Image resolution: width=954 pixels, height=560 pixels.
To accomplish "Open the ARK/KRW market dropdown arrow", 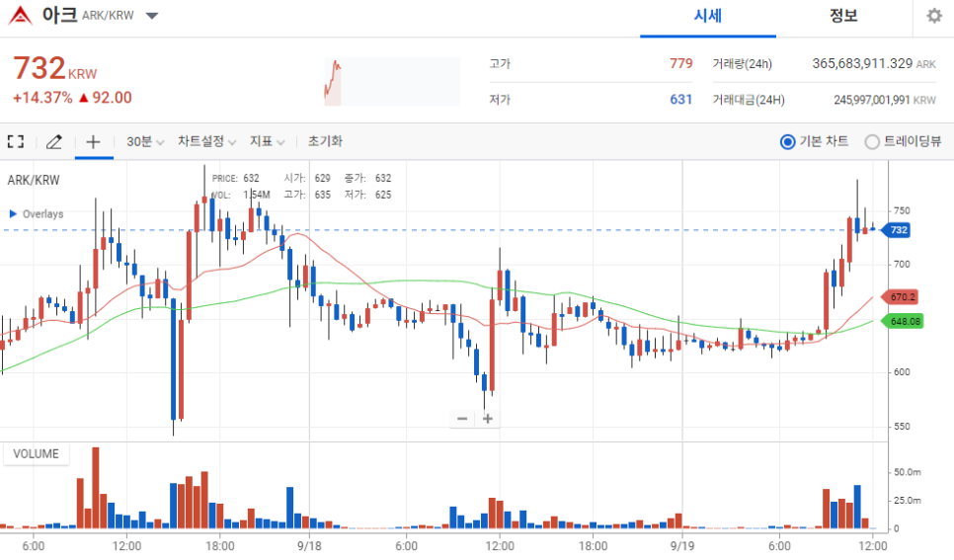I will coord(152,16).
